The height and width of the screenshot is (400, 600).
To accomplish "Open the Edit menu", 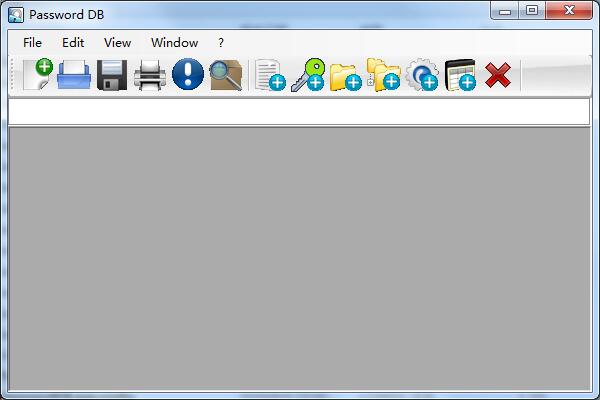I will coord(73,42).
